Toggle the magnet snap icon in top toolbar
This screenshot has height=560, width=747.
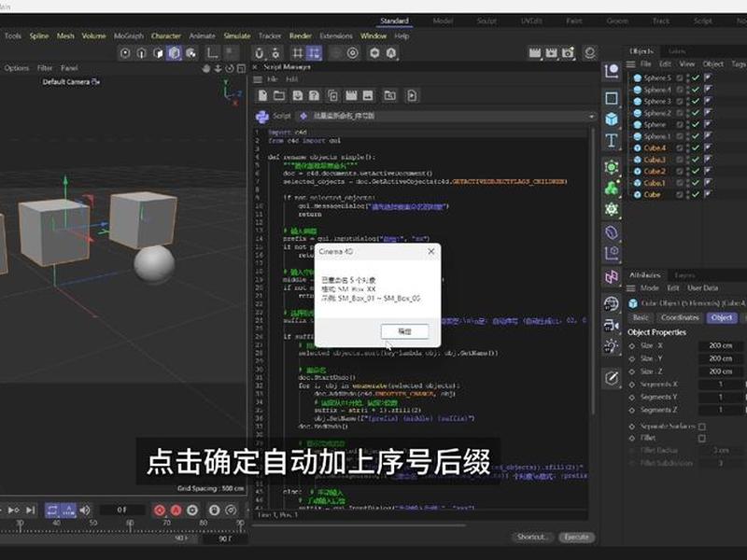tap(259, 53)
